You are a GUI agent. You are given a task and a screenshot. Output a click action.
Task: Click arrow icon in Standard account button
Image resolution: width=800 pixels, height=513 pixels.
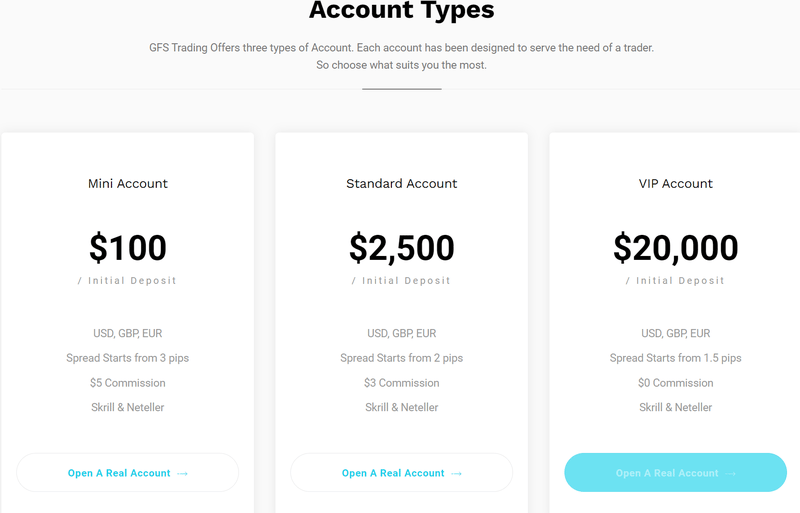(456, 474)
